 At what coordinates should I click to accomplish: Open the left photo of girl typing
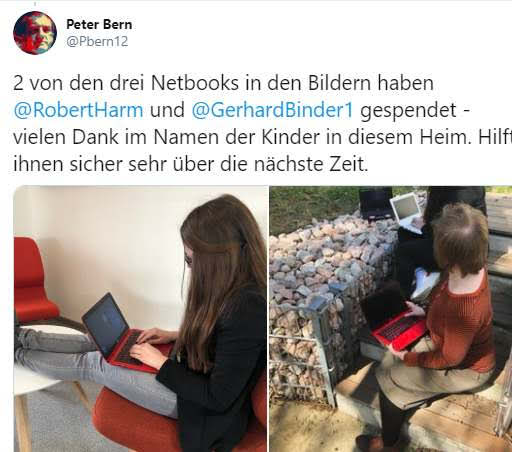point(140,319)
